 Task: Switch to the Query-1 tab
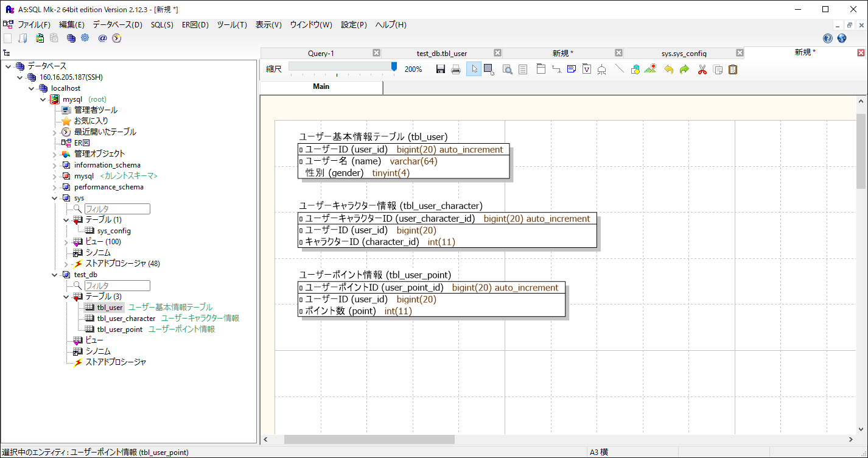click(x=321, y=52)
